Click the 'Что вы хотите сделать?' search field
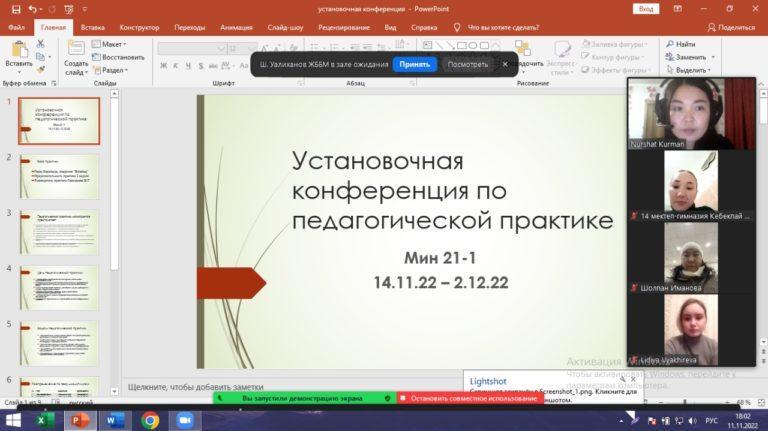This screenshot has width=768, height=431. coord(503,27)
